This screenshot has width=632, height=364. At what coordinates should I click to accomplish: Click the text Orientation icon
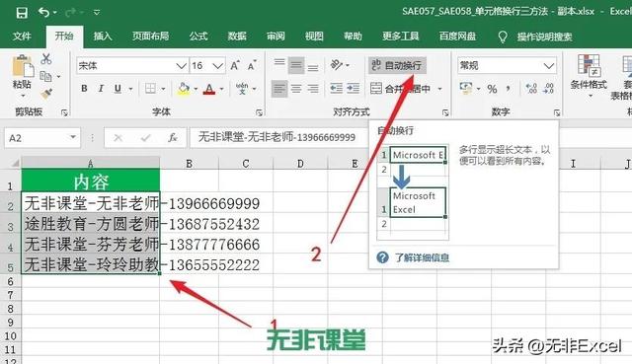pyautogui.click(x=336, y=65)
